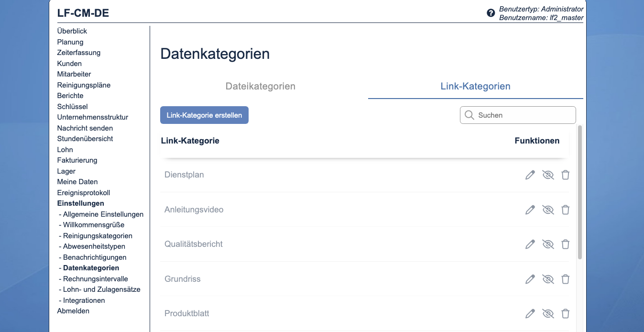Click the LF-CM-DE application title
This screenshot has height=332, width=644.
83,13
